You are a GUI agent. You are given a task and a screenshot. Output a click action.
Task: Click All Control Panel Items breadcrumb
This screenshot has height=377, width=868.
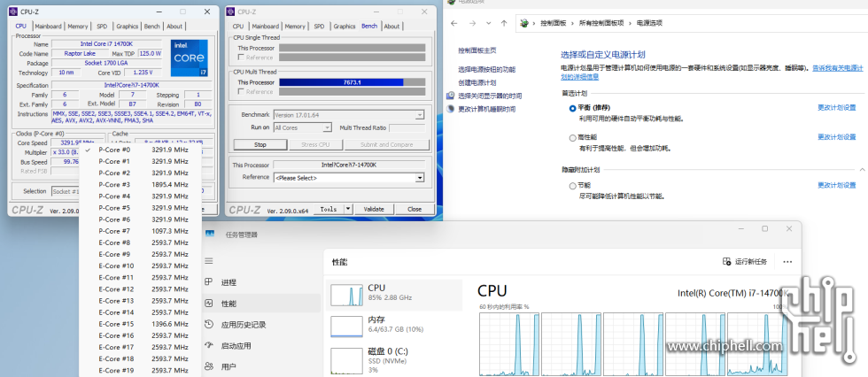(601, 23)
